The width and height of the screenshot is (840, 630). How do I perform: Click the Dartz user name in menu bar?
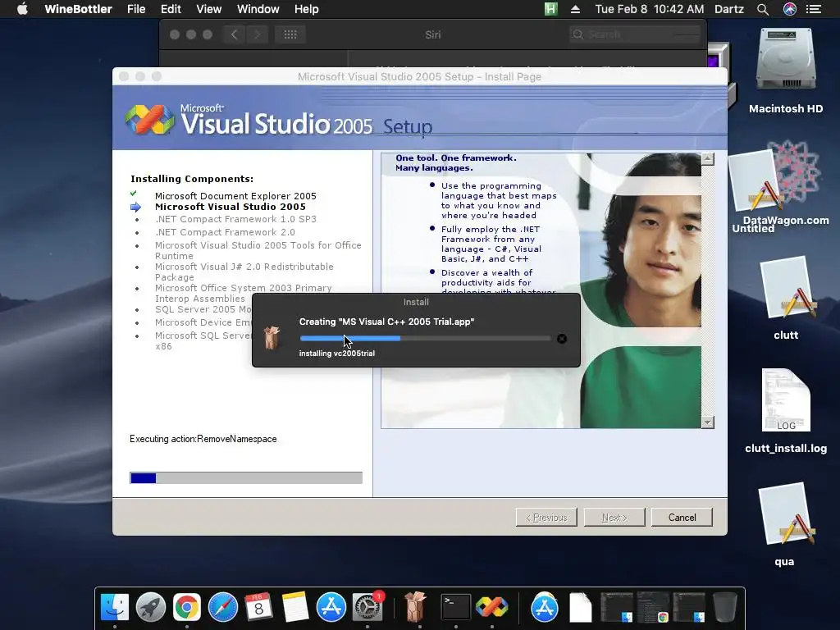(729, 9)
